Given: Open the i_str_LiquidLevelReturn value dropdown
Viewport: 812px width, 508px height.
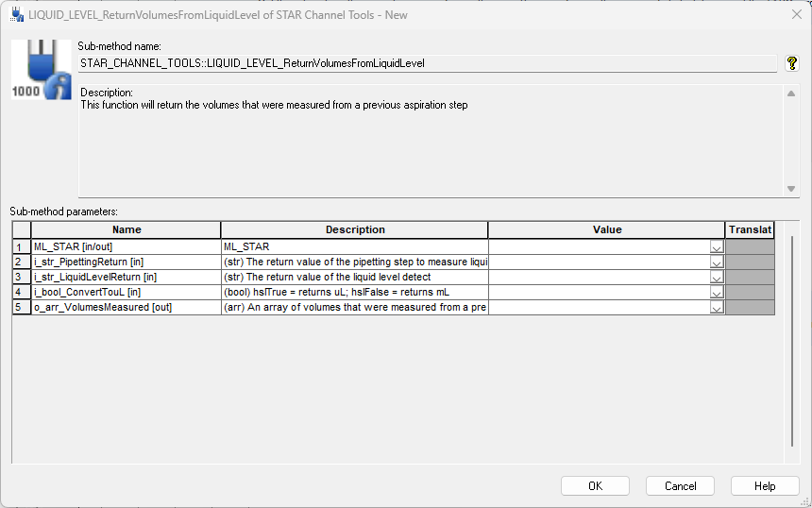Looking at the screenshot, I should click(716, 278).
